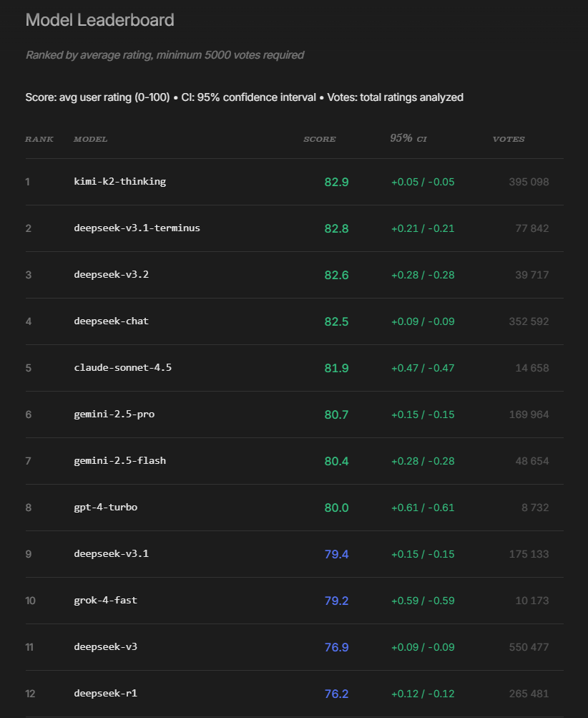
Task: Sort by the VOTES column header
Action: pyautogui.click(x=509, y=139)
